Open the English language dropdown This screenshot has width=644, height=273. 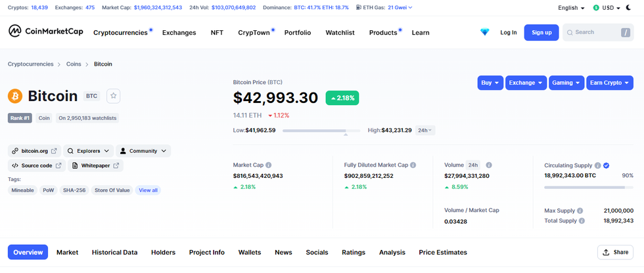pos(571,8)
